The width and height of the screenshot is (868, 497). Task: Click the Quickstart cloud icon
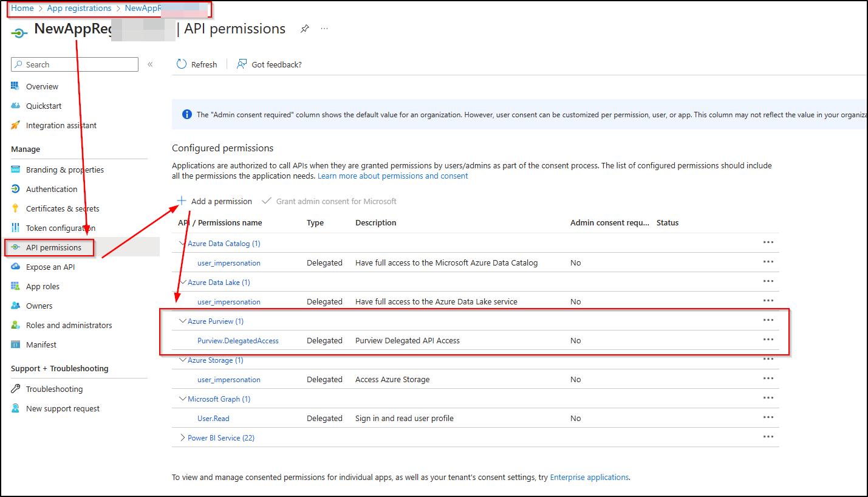point(16,106)
